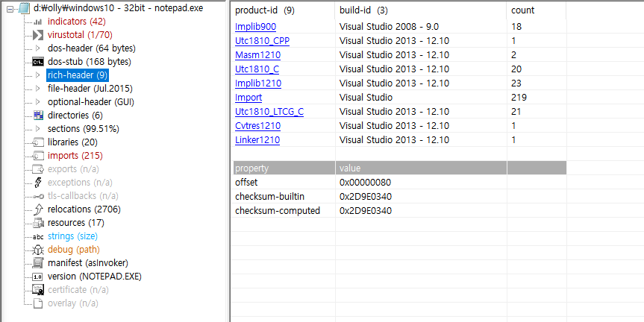
Task: Click the checksum-computed property row
Action: tap(400, 211)
